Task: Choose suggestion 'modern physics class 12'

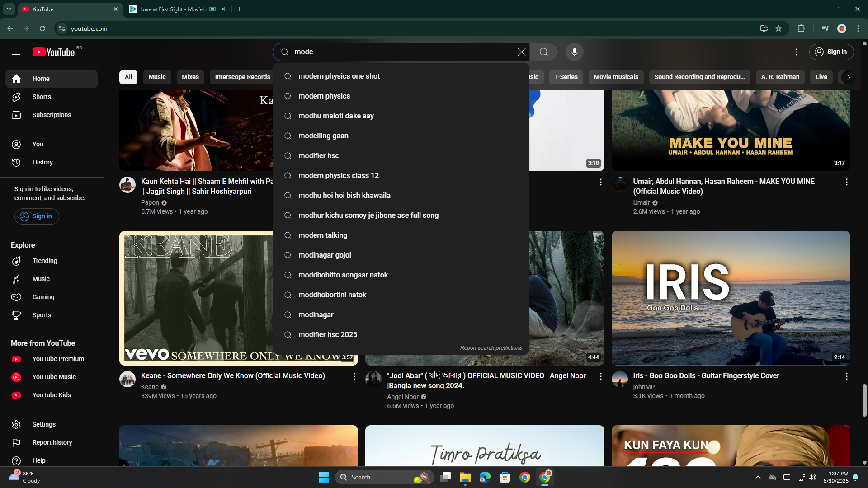Action: click(401, 176)
